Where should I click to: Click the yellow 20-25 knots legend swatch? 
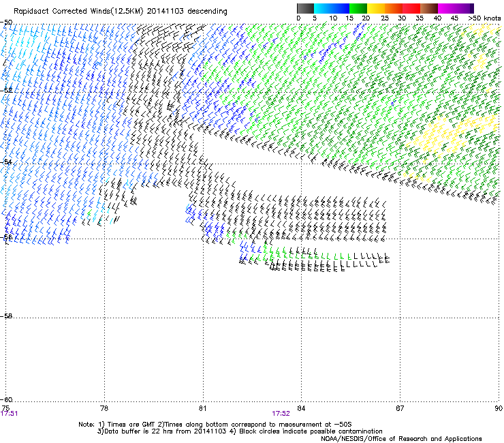click(376, 8)
